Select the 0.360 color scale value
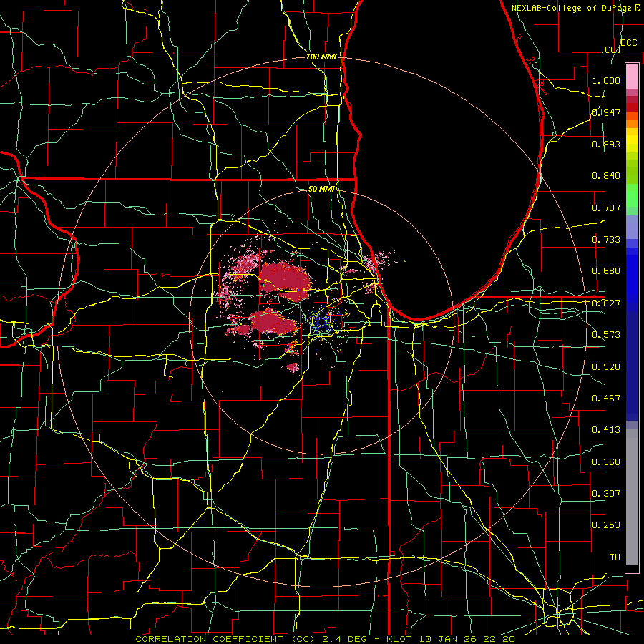Screen dimensions: 644x644 click(x=606, y=462)
